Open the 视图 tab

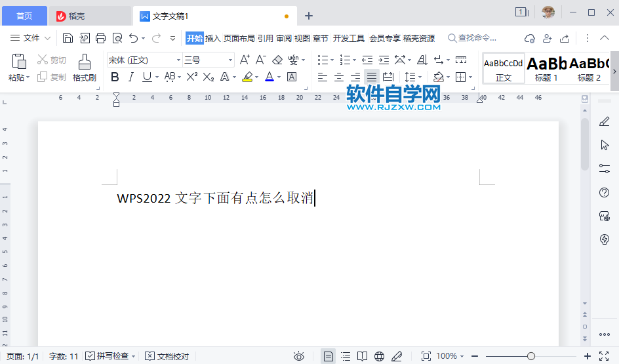[302, 38]
